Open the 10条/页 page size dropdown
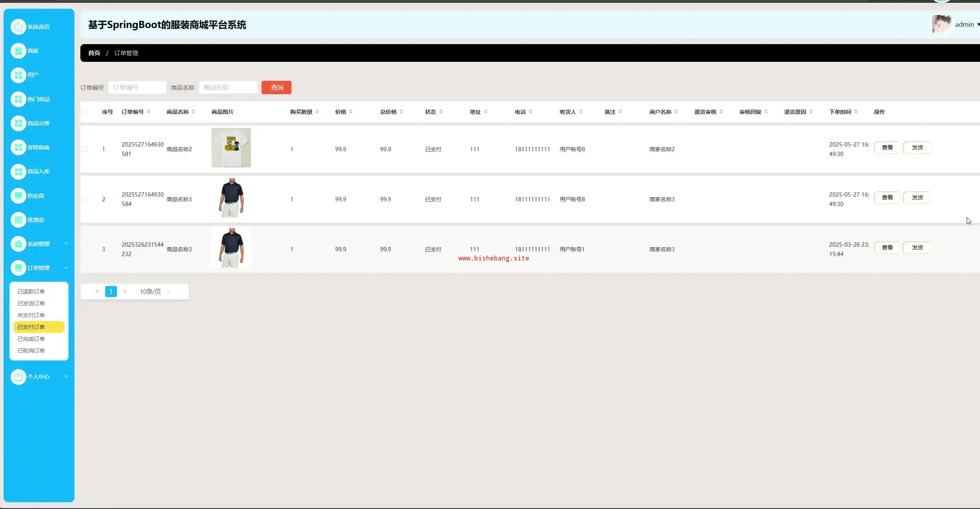The width and height of the screenshot is (980, 509). [154, 292]
